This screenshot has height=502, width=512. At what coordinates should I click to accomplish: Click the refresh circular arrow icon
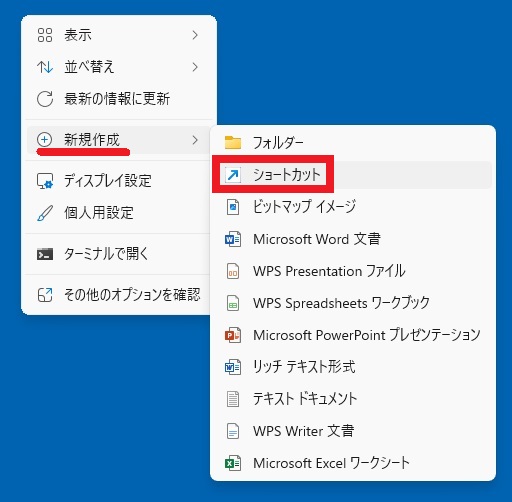coord(45,99)
